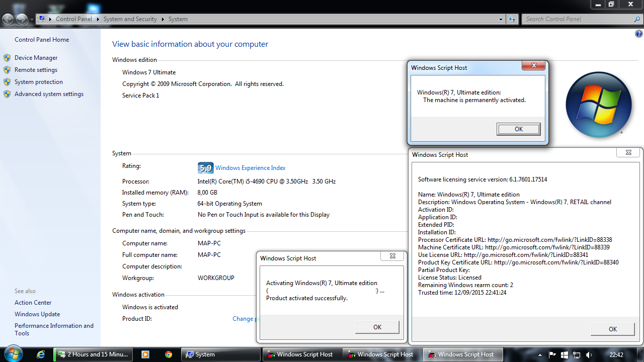Screen dimensions: 644x362
Task: Go forward with the Forward arrow button
Action: click(22, 19)
